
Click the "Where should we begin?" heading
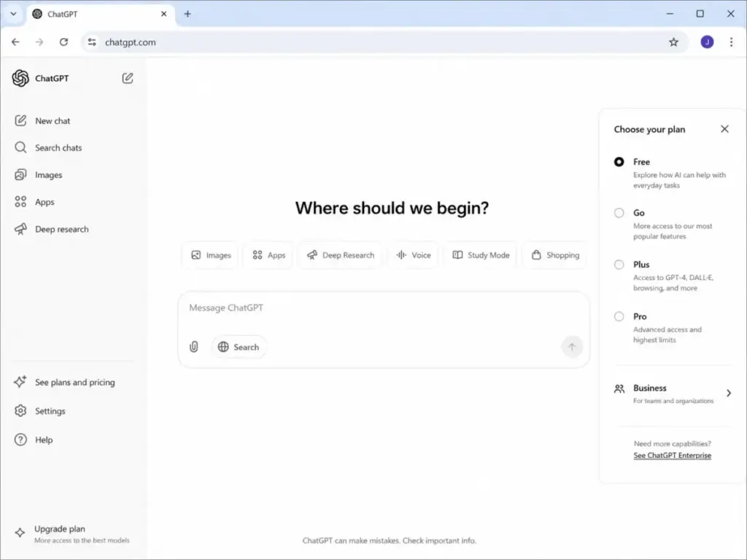(x=392, y=208)
